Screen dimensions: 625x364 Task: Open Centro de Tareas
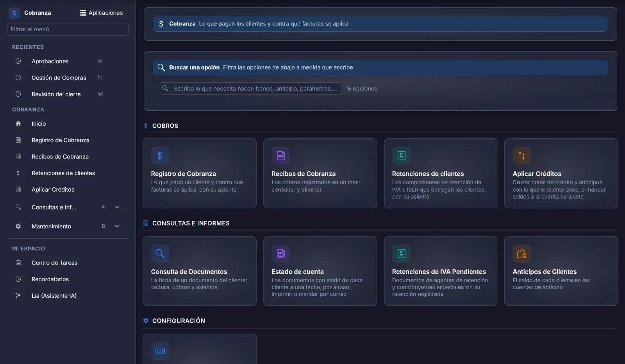pyautogui.click(x=55, y=263)
